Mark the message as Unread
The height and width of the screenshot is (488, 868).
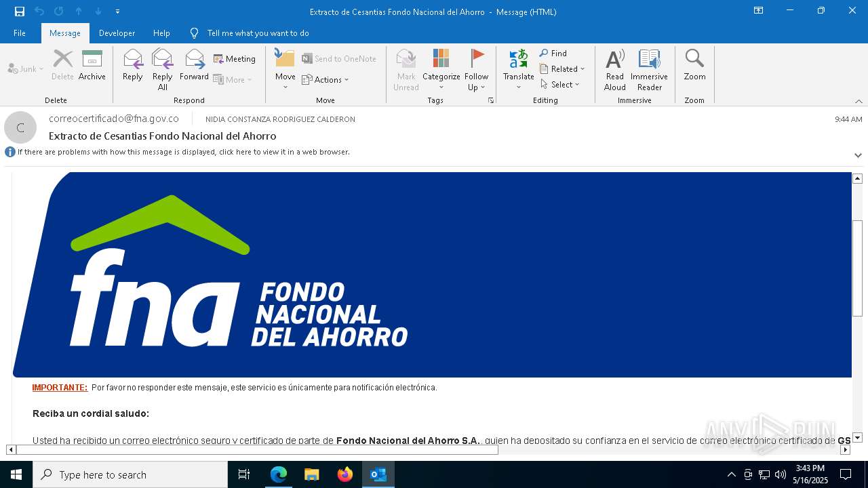tap(406, 70)
